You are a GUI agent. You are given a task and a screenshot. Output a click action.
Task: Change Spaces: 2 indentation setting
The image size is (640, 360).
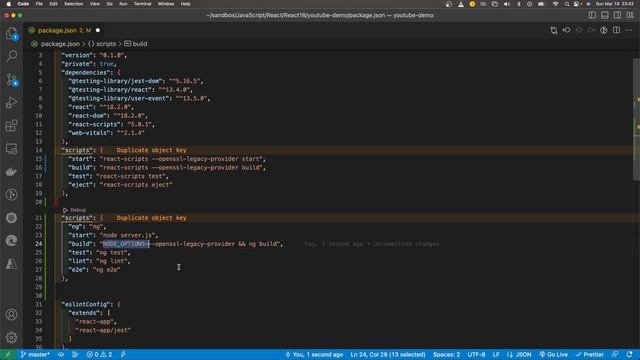pyautogui.click(x=447, y=355)
